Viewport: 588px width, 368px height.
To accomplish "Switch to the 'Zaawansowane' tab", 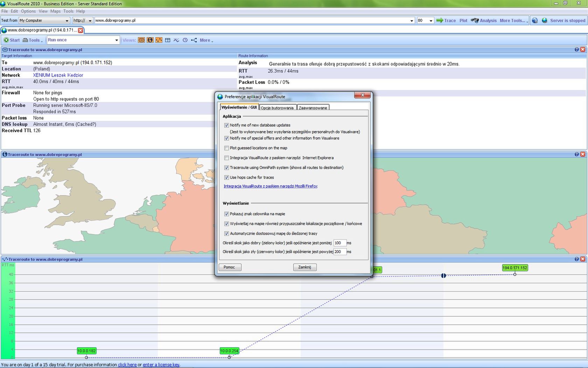I will coord(313,108).
